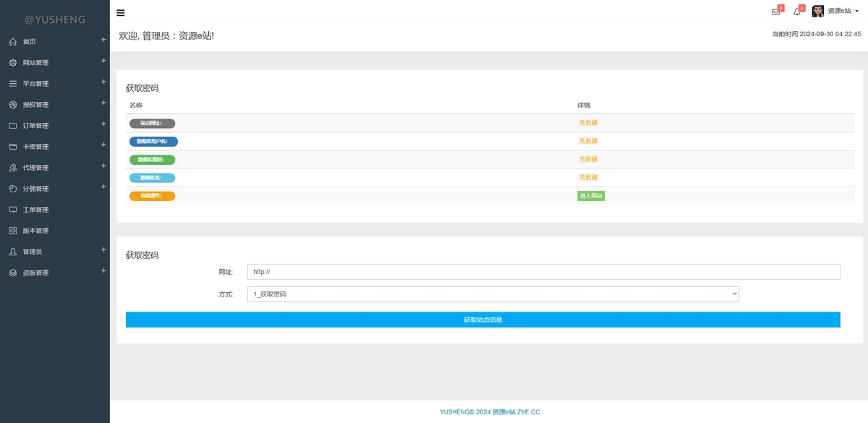The height and width of the screenshot is (423, 868).
Task: Click the grid icon beside 版本管理
Action: click(x=12, y=231)
